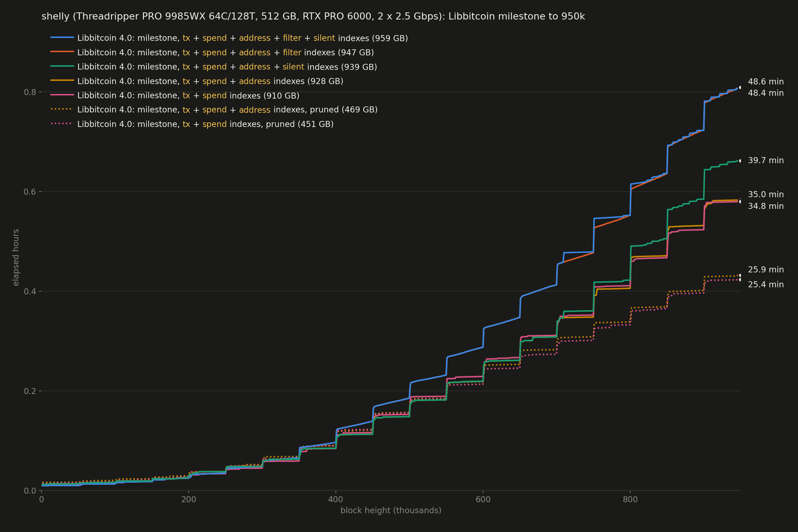This screenshot has height=532, width=798.
Task: Click the chart title mentioning Threadripper PRO 9985WX
Action: (313, 17)
